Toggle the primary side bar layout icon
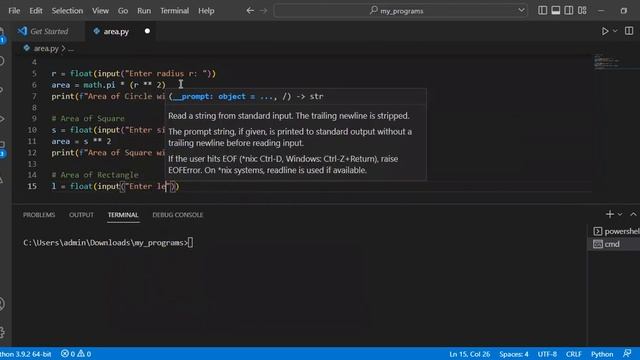The image size is (640, 360). [542, 11]
